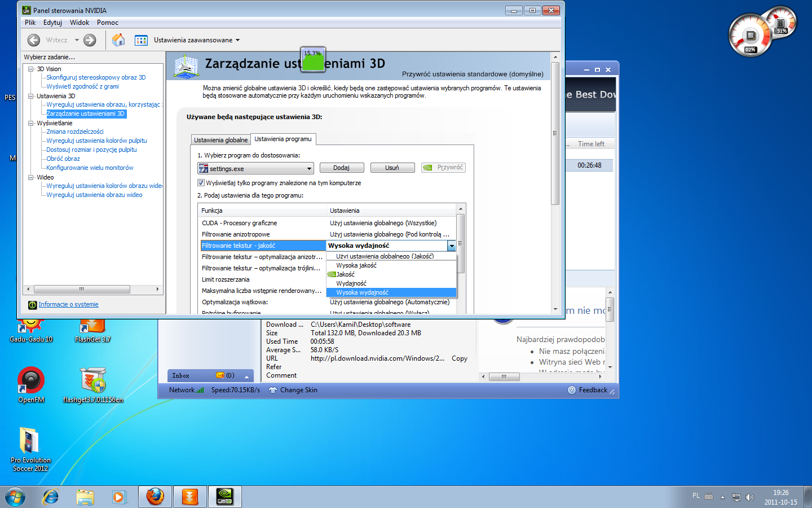Open Firefox from the taskbar

coord(155,497)
